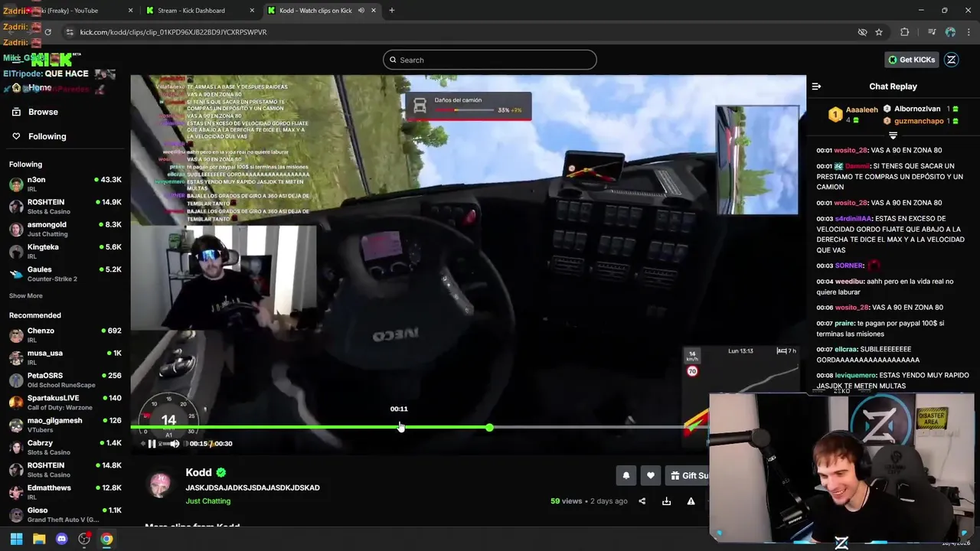This screenshot has width=980, height=551.
Task: Bookmark this page with the star icon
Action: point(879,32)
